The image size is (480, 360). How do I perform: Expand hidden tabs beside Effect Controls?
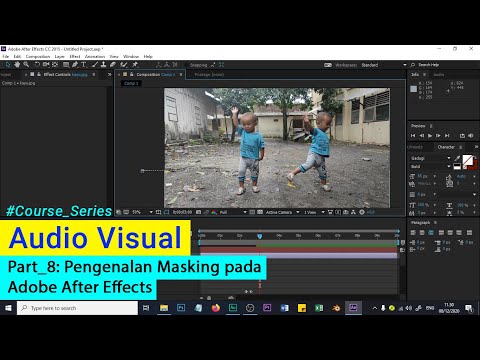click(x=109, y=74)
